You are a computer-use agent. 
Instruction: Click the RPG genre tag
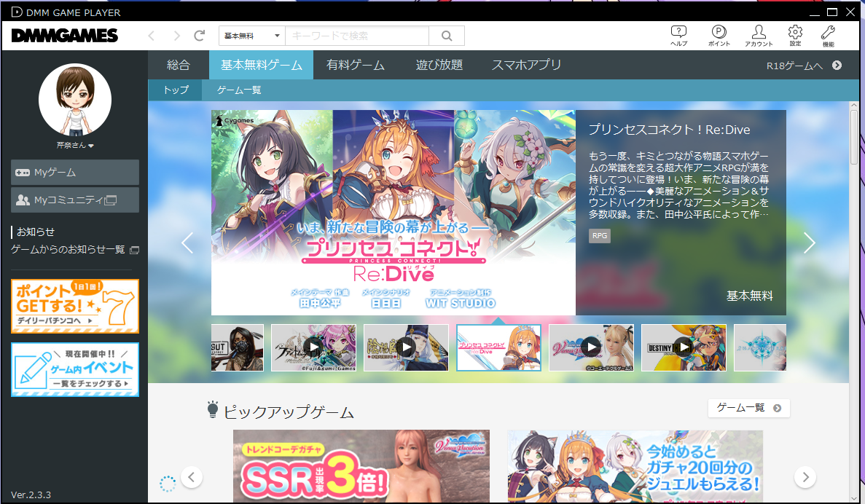600,236
